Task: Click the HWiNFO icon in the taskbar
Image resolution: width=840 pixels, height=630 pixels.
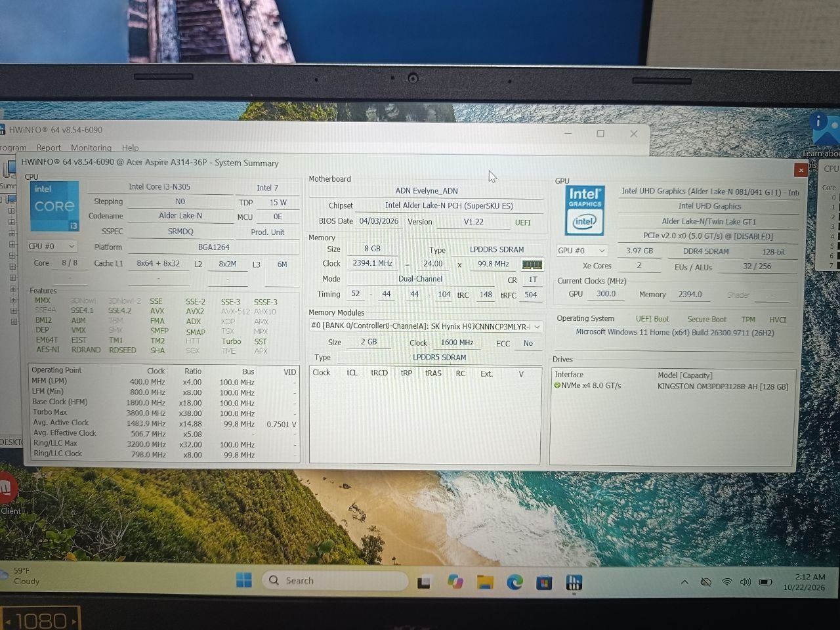Action: click(574, 582)
